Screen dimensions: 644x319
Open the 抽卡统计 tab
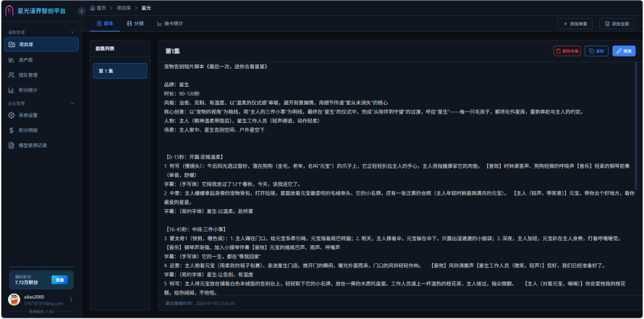tap(170, 23)
